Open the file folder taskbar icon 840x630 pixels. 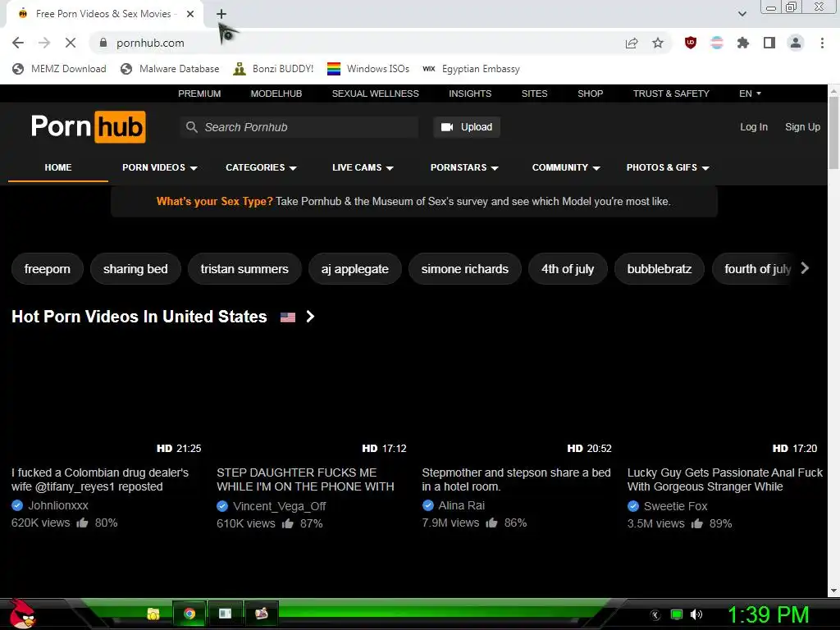tap(153, 614)
